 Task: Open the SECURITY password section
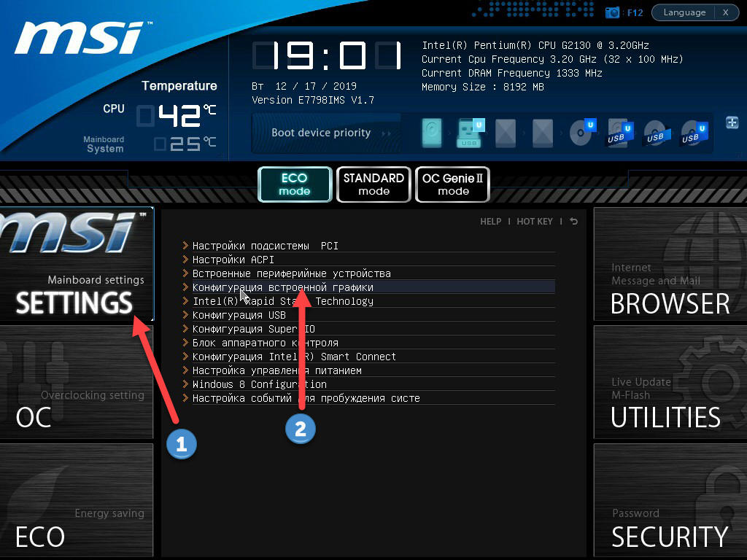670,500
